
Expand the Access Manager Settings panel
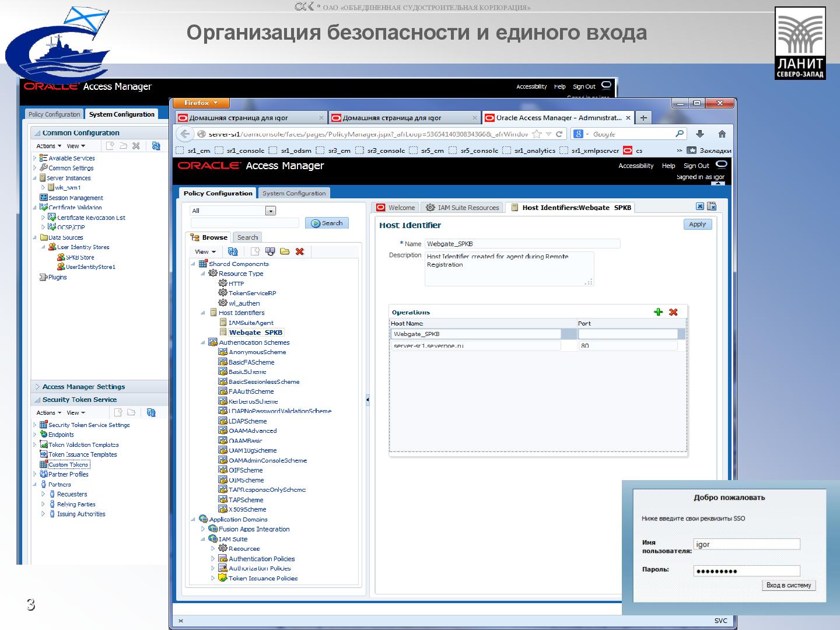pyautogui.click(x=37, y=387)
